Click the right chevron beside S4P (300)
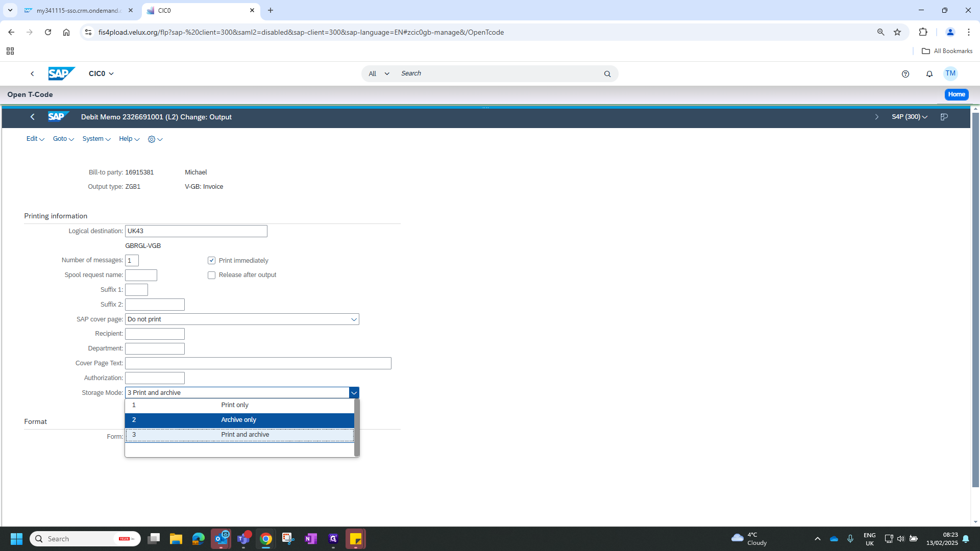 pyautogui.click(x=877, y=117)
